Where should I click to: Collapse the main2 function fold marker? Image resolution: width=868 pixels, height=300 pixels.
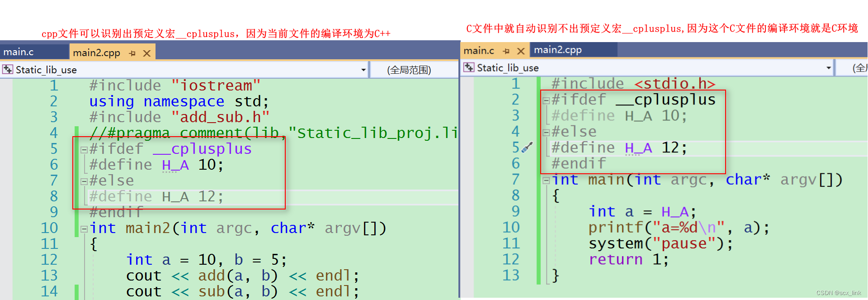coord(84,229)
